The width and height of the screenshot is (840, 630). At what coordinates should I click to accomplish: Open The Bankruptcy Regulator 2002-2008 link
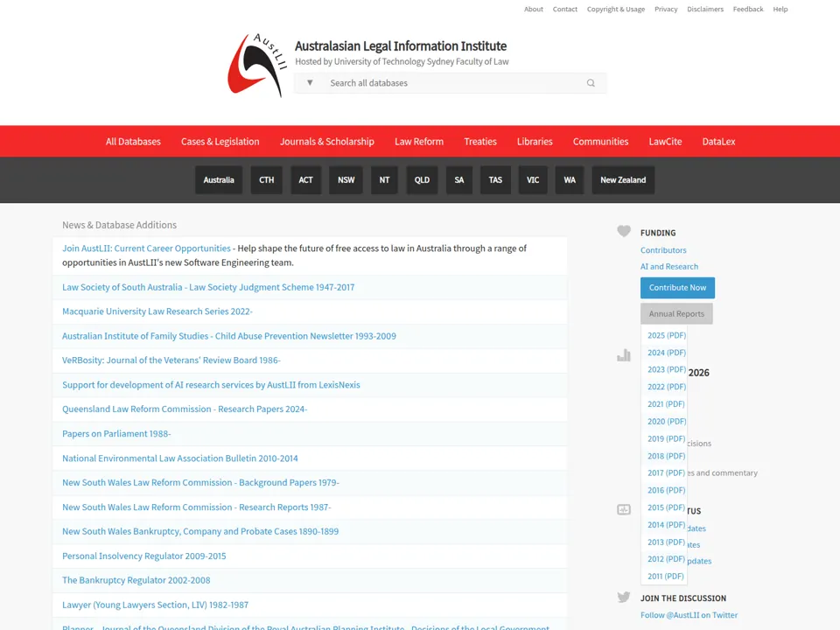pyautogui.click(x=136, y=580)
